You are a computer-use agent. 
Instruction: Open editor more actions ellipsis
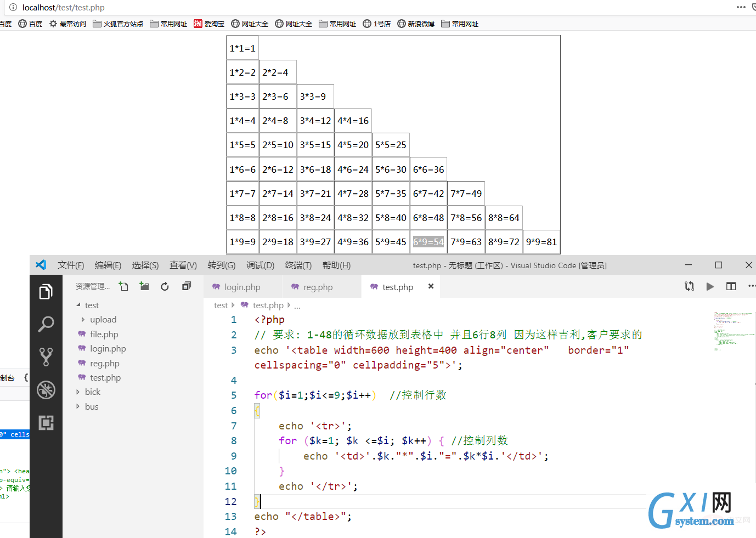coord(751,286)
